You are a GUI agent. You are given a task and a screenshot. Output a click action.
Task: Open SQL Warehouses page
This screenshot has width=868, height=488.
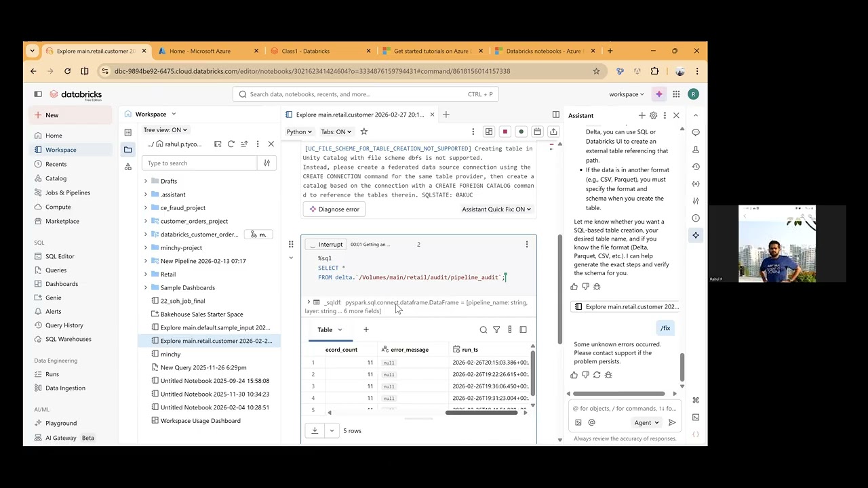tap(68, 339)
